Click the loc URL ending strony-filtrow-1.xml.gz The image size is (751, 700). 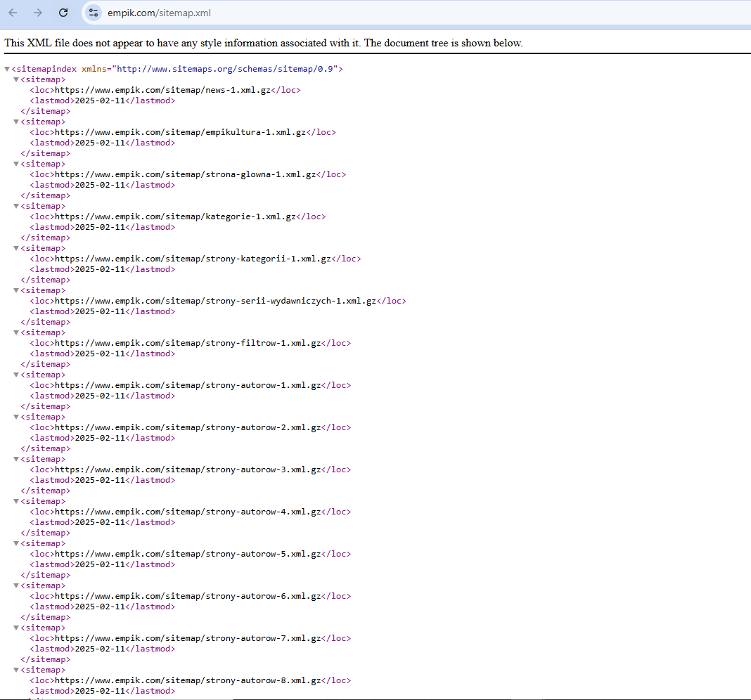pyautogui.click(x=188, y=343)
